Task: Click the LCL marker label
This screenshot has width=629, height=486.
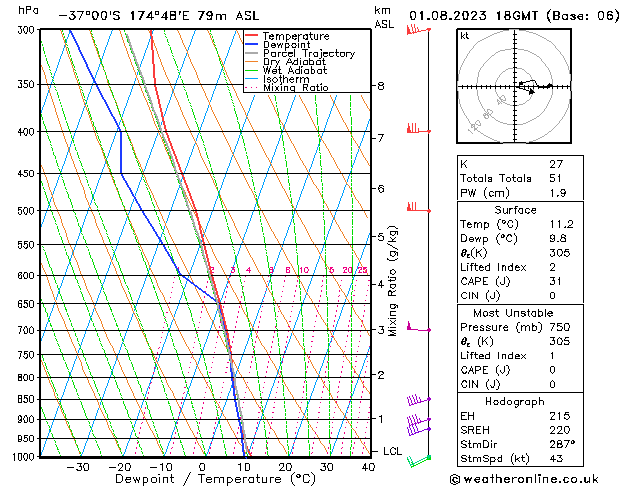Action: click(392, 452)
